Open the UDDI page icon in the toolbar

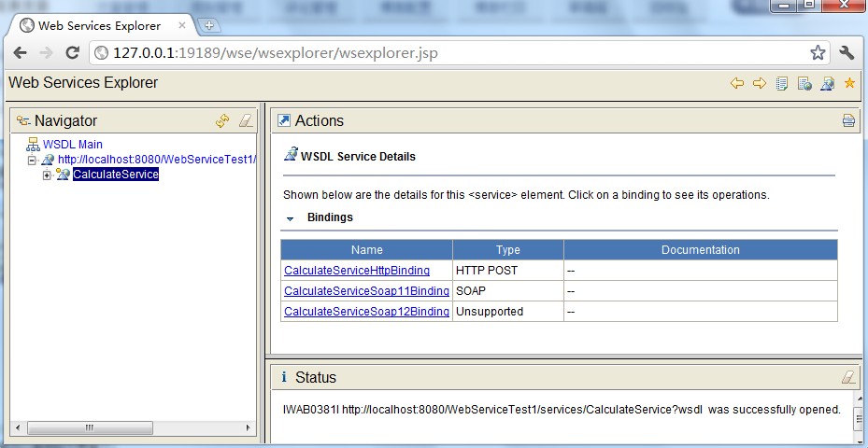click(782, 83)
